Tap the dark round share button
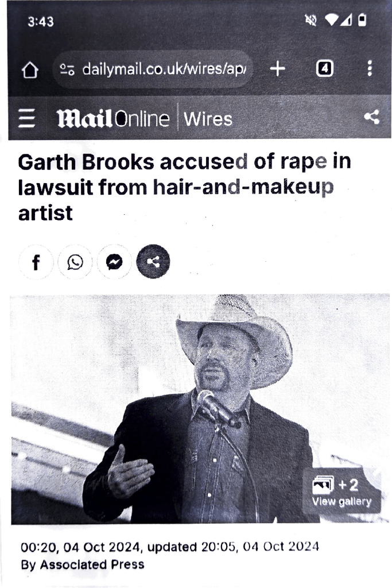Viewport: 392px width, 588px height. tap(153, 261)
